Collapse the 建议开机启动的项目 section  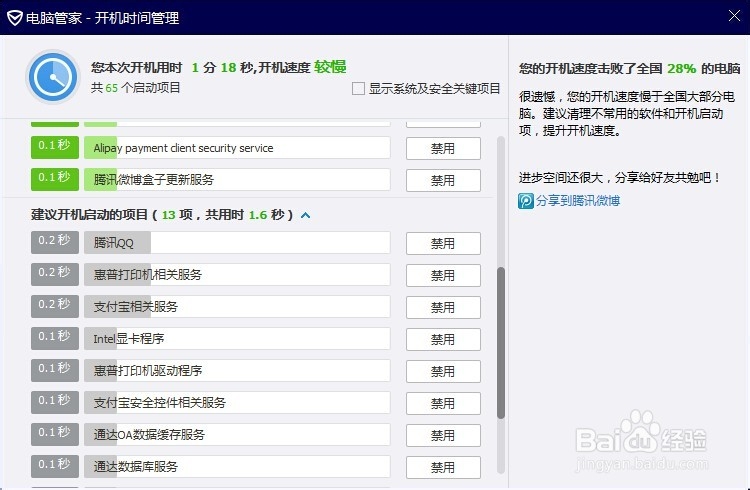[x=306, y=215]
